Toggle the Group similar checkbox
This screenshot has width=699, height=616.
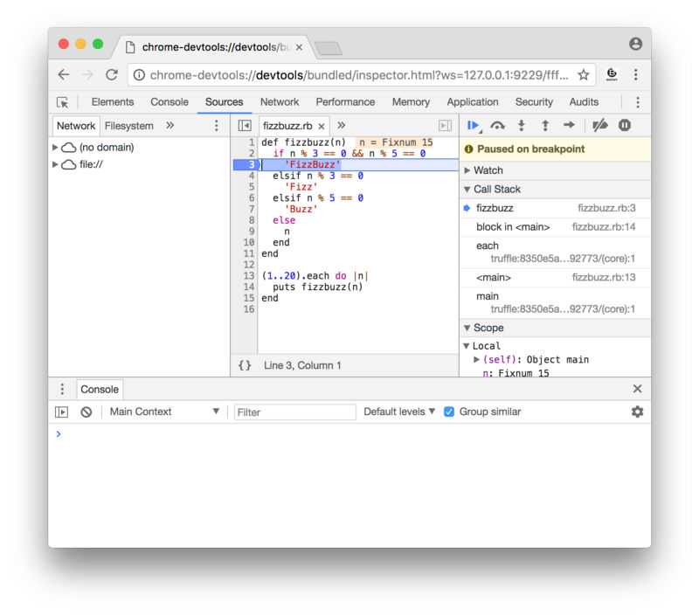coord(449,412)
